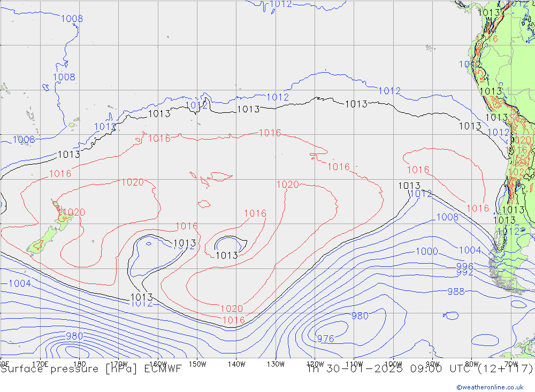Click the 170E longitude axis label
The width and height of the screenshot is (535, 392).
[x=41, y=364]
